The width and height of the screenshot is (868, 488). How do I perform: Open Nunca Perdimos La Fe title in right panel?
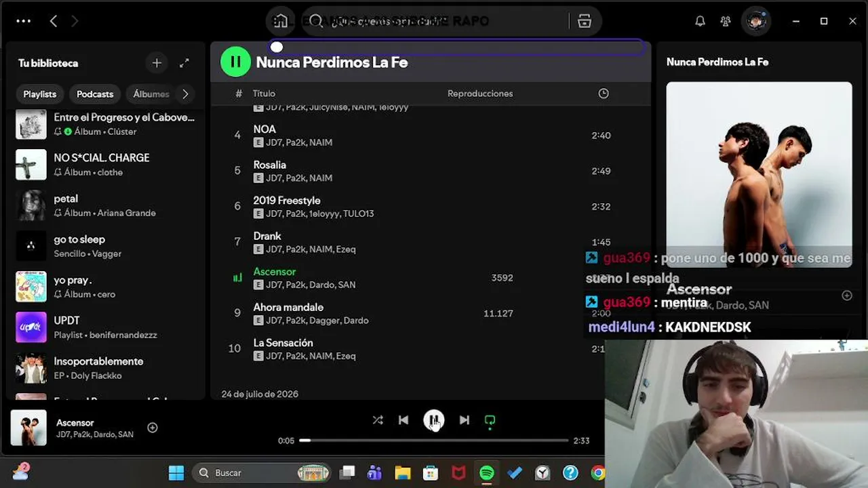(717, 62)
